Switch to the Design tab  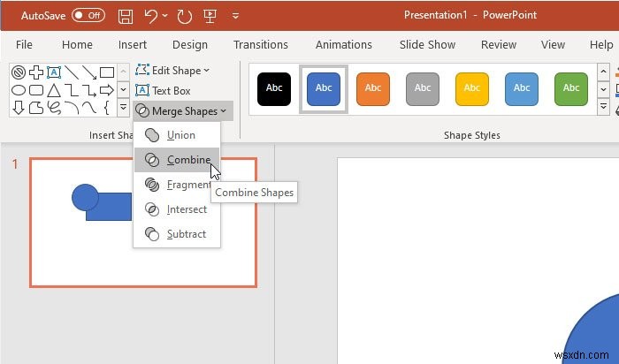pos(190,44)
